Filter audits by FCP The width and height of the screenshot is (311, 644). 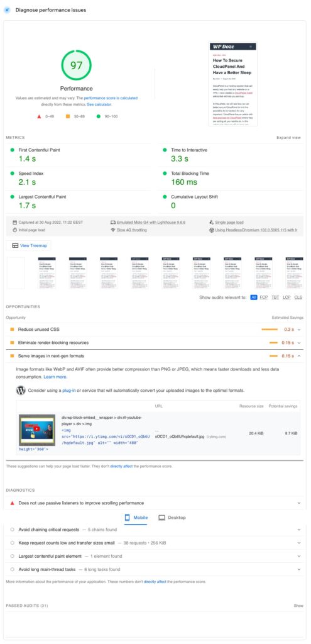(x=263, y=297)
